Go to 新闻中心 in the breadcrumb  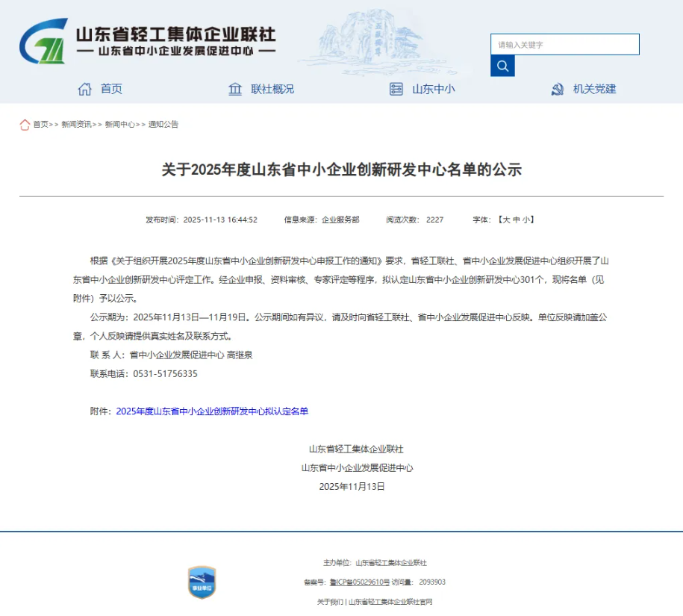(x=119, y=125)
